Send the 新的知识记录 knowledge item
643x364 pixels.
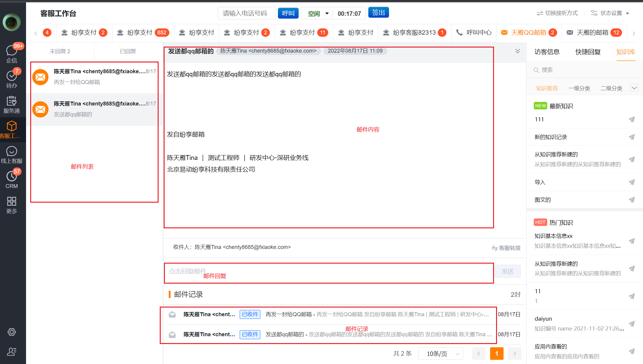coord(632,137)
